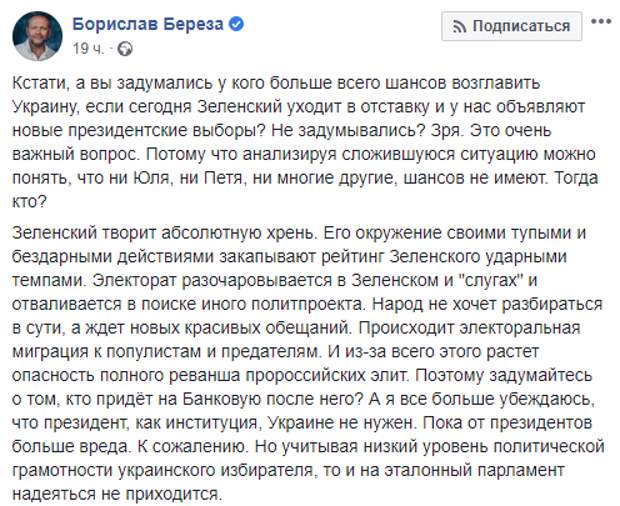
Task: Open Борислав Береза's profile picture
Action: pyautogui.click(x=38, y=36)
